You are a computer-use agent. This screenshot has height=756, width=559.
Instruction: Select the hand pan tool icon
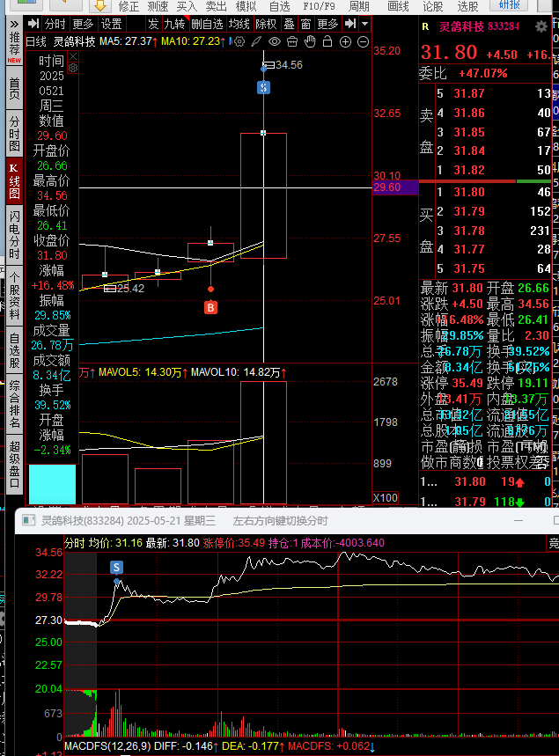310,42
